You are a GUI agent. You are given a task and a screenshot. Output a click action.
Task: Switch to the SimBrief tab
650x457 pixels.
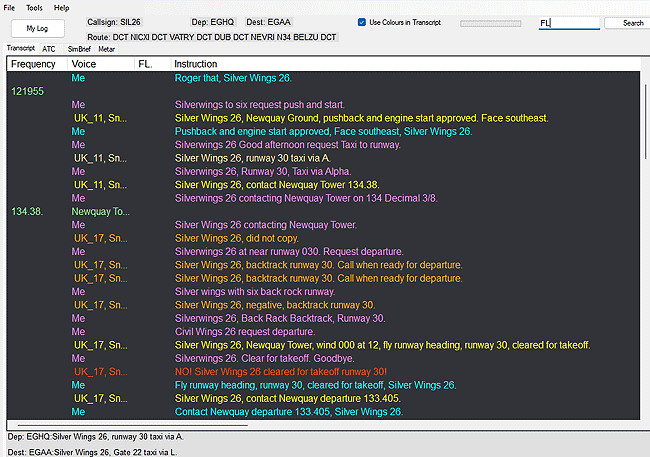[79, 48]
